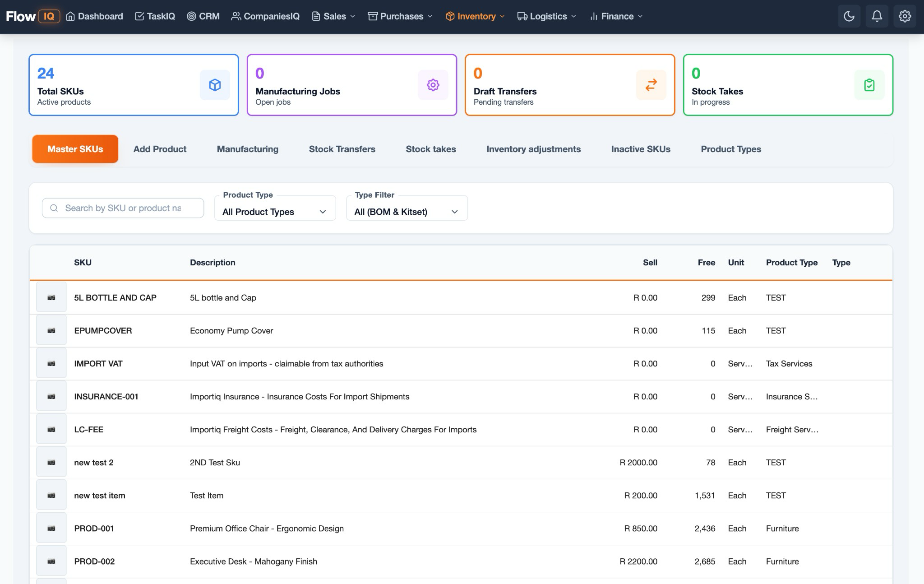Switch to the Inactive SKUs tab
This screenshot has height=584, width=924.
[640, 149]
